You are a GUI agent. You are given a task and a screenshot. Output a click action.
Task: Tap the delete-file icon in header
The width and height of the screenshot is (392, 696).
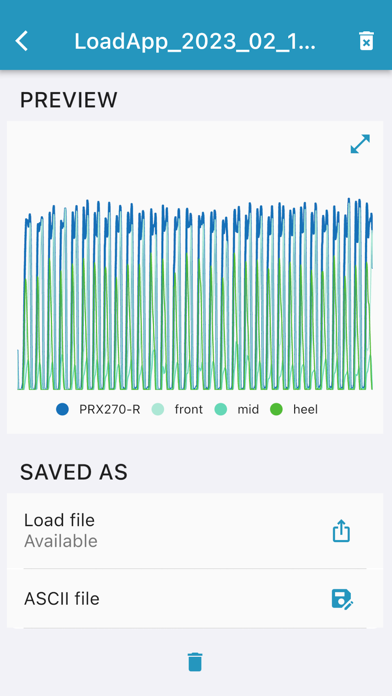point(366,41)
